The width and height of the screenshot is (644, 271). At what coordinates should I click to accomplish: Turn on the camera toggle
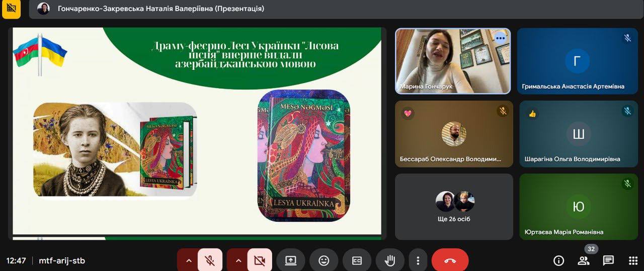(260, 260)
